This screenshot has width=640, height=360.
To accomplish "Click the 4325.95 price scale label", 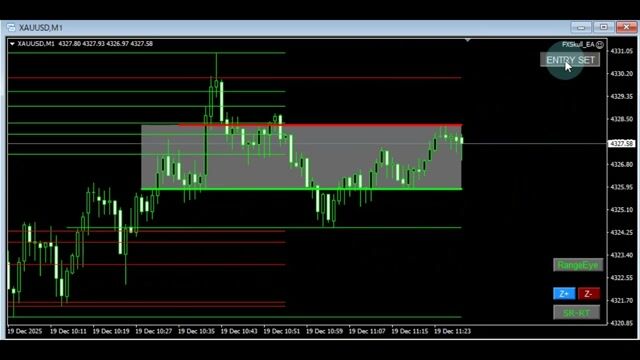I will pos(621,187).
